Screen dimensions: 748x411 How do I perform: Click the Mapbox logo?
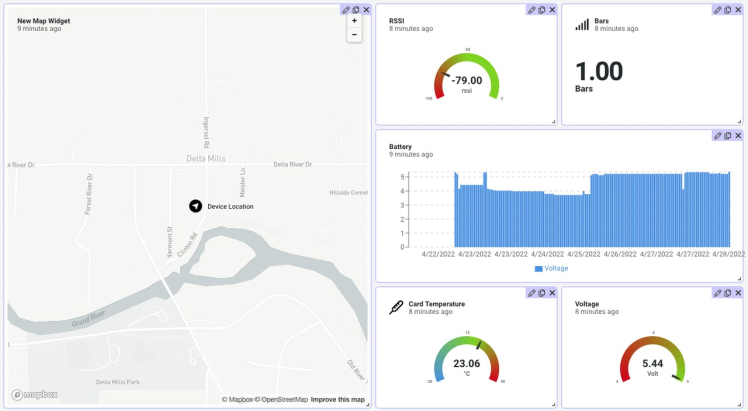(x=35, y=394)
